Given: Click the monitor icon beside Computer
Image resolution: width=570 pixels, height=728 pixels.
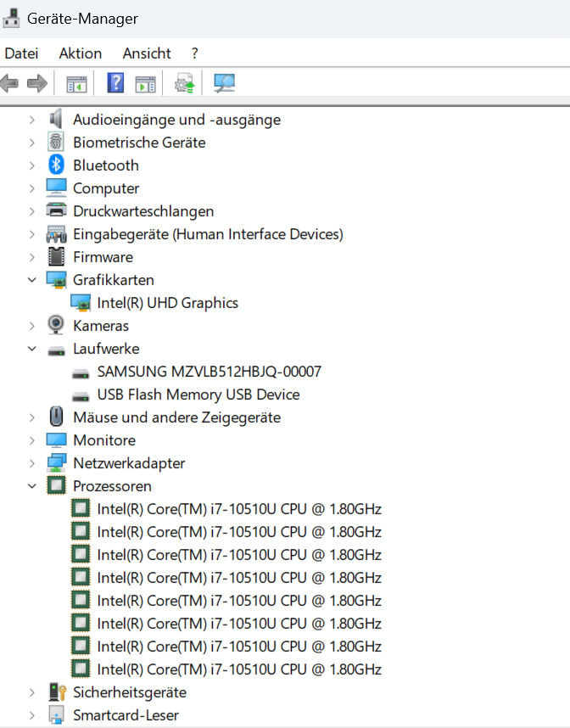Looking at the screenshot, I should (x=56, y=188).
